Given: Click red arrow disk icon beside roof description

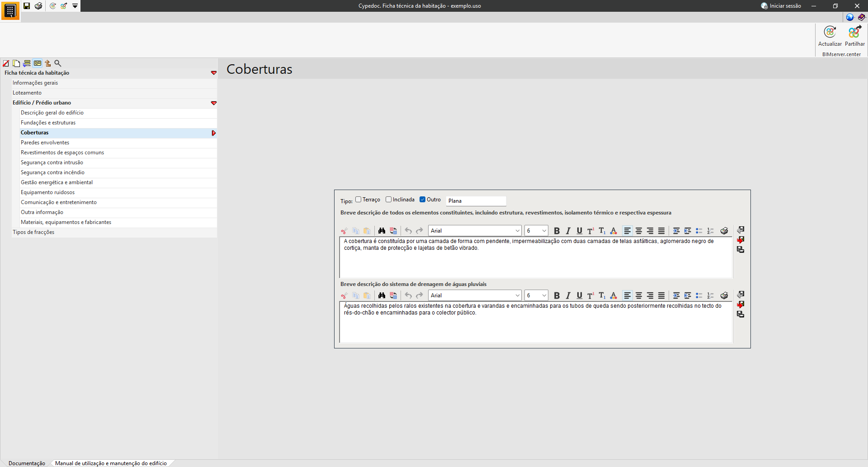Looking at the screenshot, I should 741,240.
